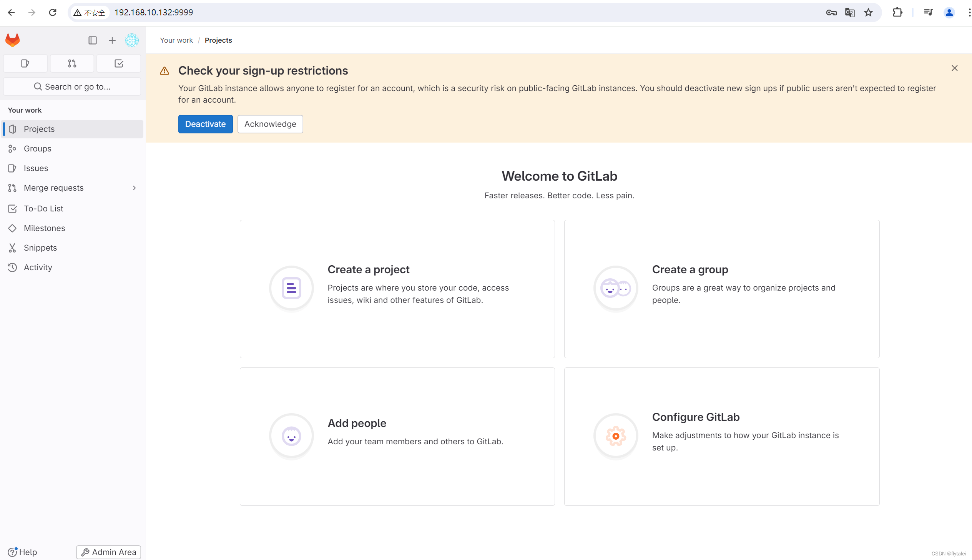972x560 pixels.
Task: Open the user avatar menu
Action: coord(131,40)
